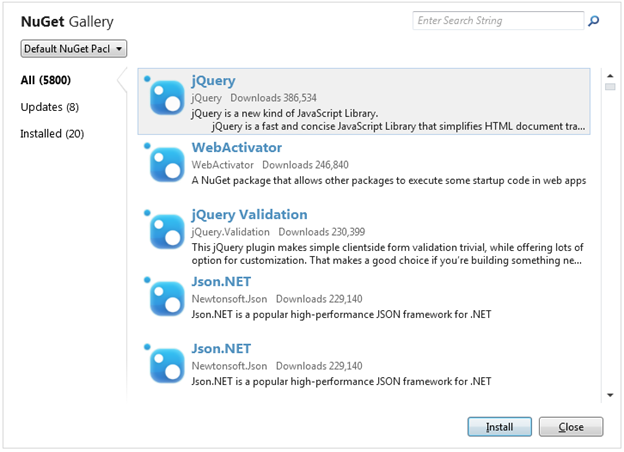624x452 pixels.
Task: Click the search magnifier icon
Action: click(x=594, y=21)
